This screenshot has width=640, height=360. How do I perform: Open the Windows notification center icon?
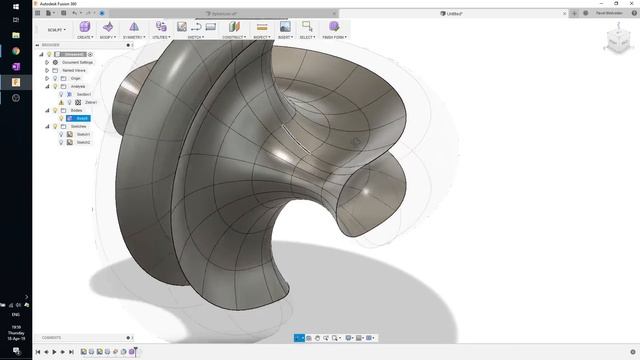point(16,351)
